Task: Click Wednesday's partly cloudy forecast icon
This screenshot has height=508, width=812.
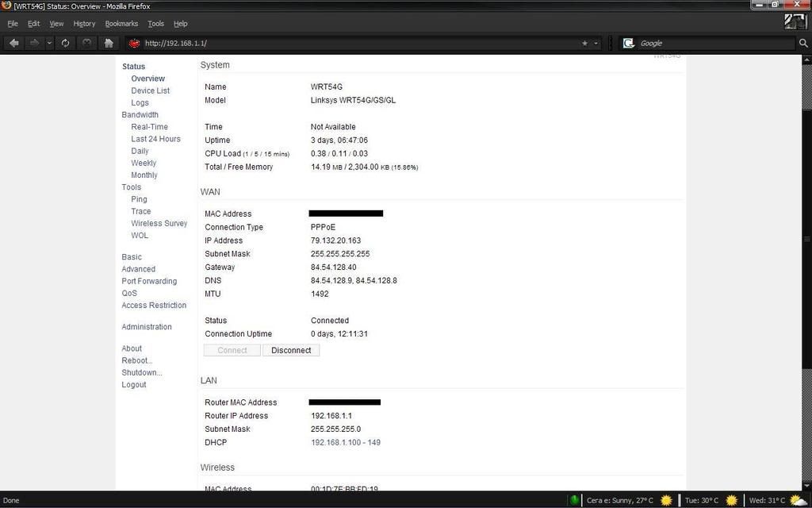Action: click(799, 500)
